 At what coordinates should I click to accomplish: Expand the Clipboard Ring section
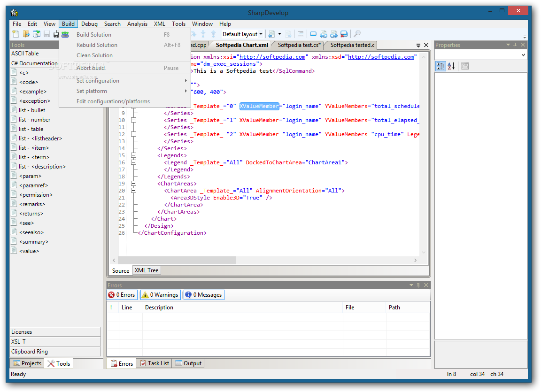click(55, 352)
